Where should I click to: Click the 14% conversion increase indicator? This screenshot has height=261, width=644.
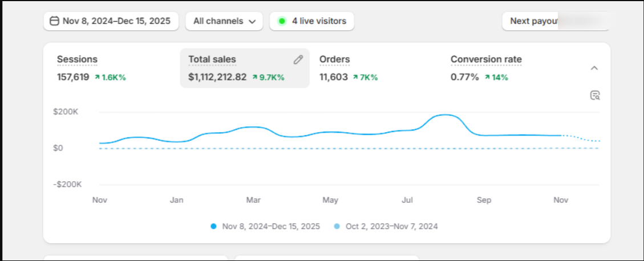coord(496,77)
